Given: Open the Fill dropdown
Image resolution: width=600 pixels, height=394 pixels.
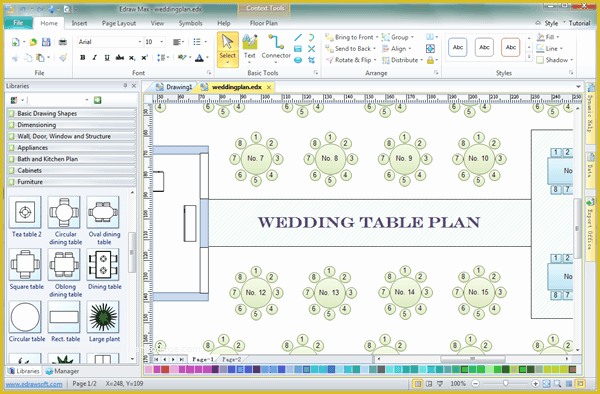Looking at the screenshot, I should [558, 37].
